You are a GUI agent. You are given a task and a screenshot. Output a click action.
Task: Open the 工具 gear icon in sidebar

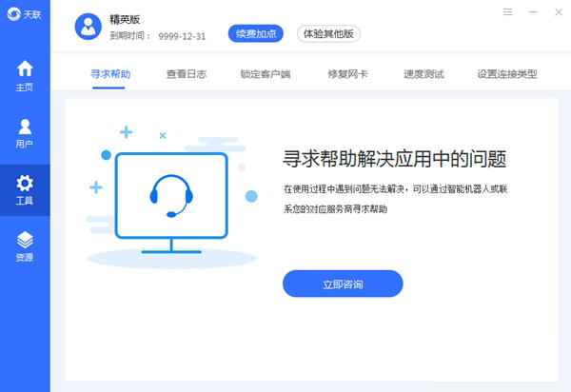pos(25,183)
